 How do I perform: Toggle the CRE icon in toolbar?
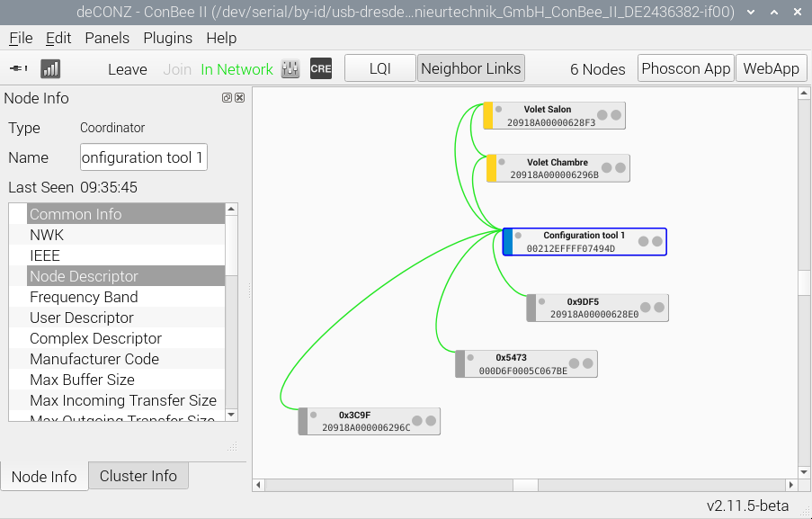point(321,68)
